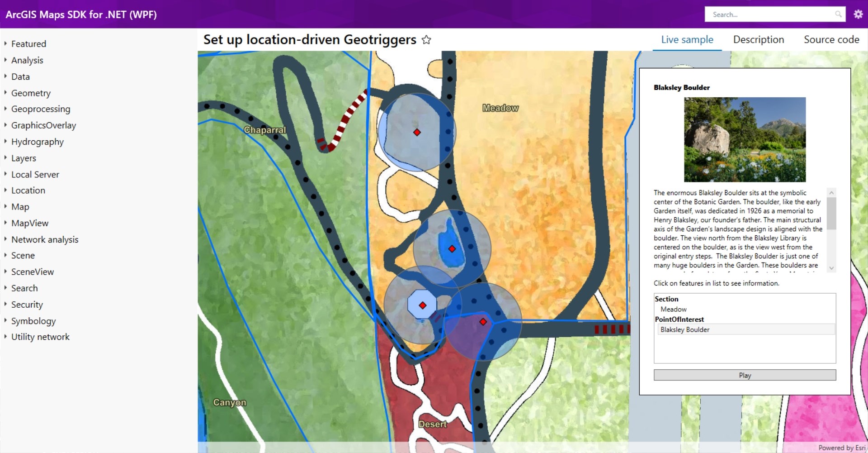Select Meadow in the Section list
868x453 pixels.
[674, 310]
